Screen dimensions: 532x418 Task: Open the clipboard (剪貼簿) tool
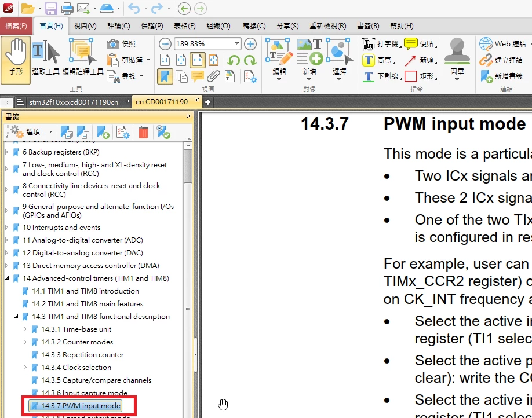(125, 60)
